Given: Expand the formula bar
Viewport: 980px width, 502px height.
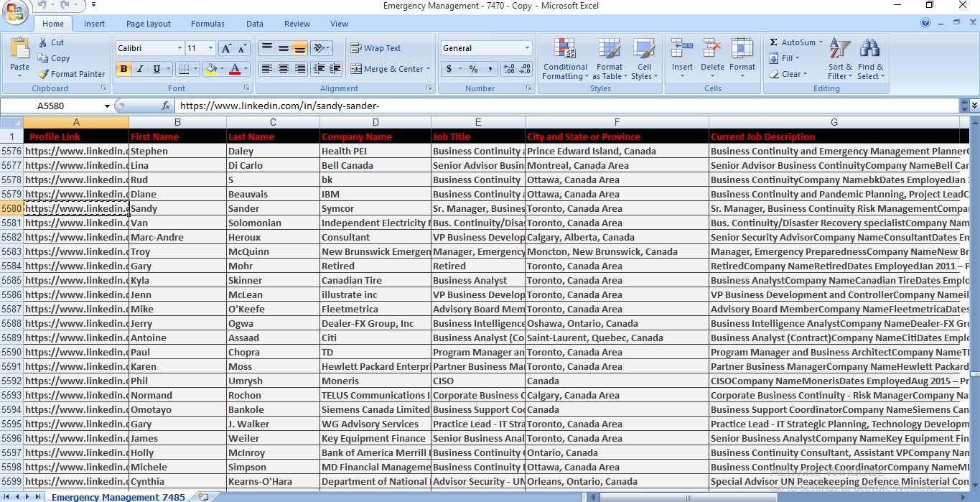Looking at the screenshot, I should (x=974, y=106).
